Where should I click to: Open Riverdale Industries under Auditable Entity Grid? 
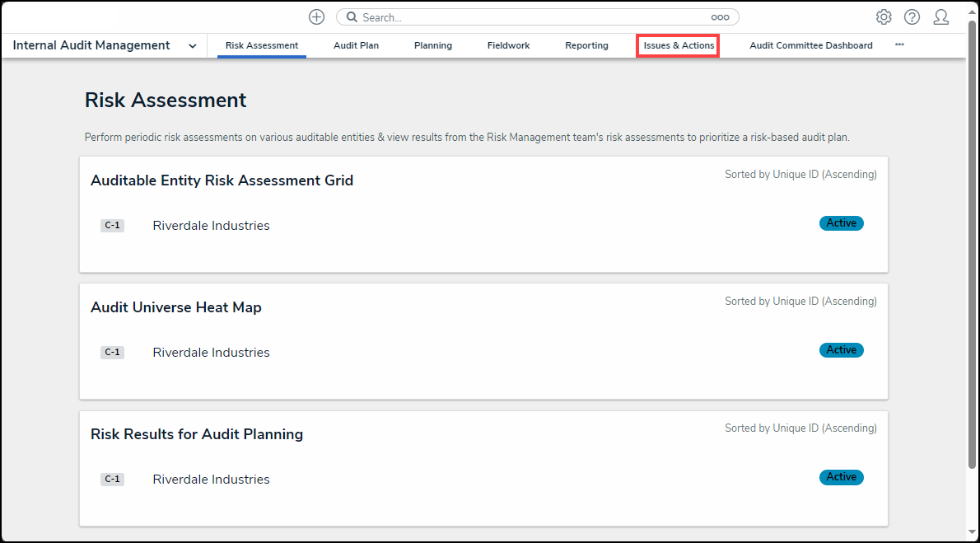[x=211, y=226]
